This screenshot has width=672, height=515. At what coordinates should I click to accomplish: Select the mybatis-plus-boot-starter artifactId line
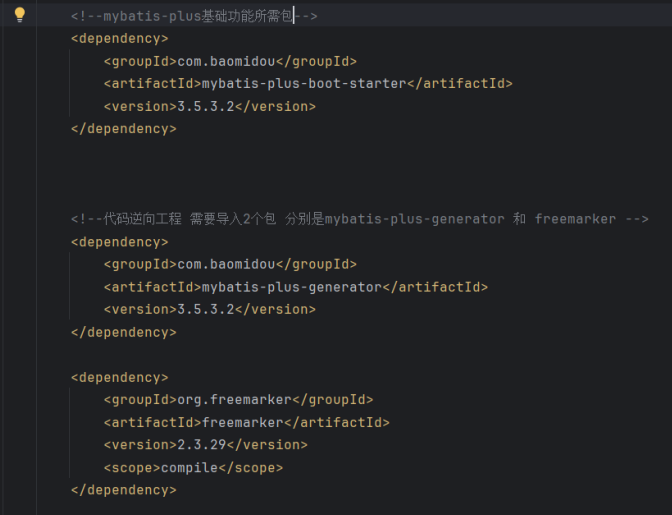[308, 84]
